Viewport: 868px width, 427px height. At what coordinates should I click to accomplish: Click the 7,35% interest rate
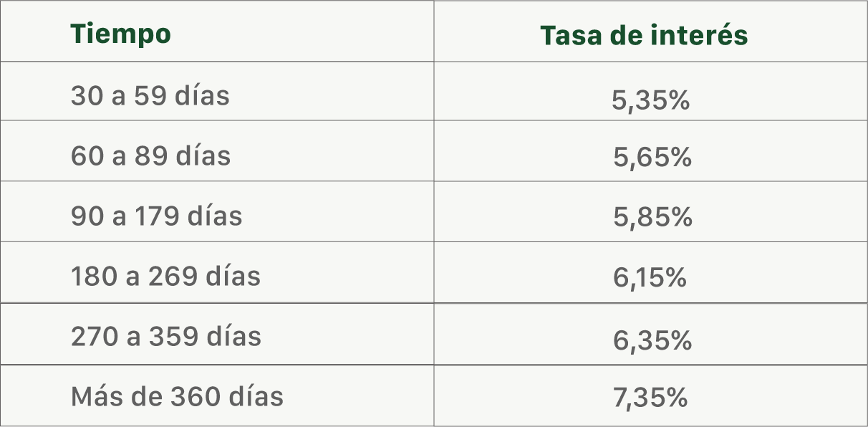click(650, 397)
